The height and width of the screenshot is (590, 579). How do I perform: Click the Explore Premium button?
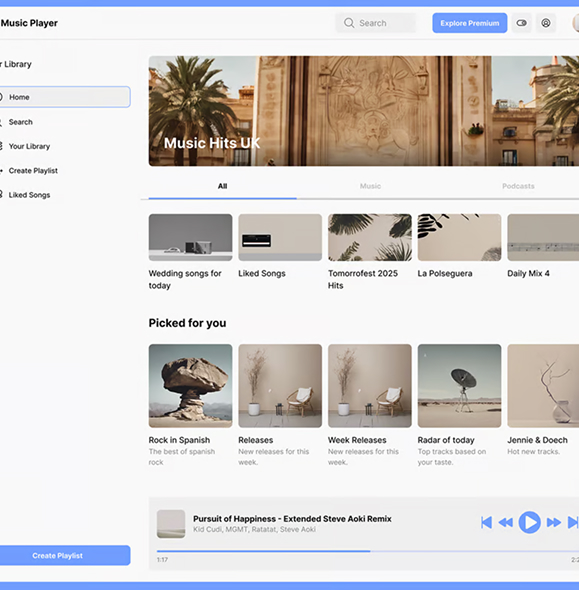[x=470, y=23]
